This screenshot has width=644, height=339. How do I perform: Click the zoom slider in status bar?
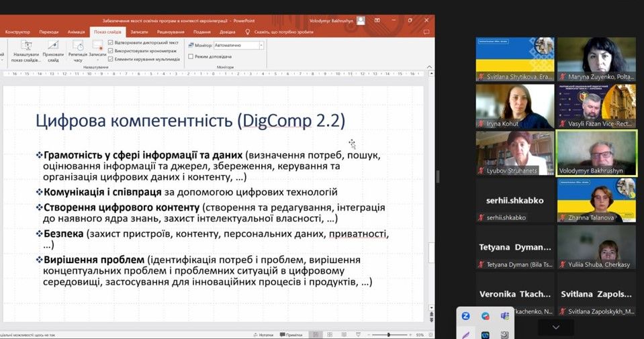[389, 334]
